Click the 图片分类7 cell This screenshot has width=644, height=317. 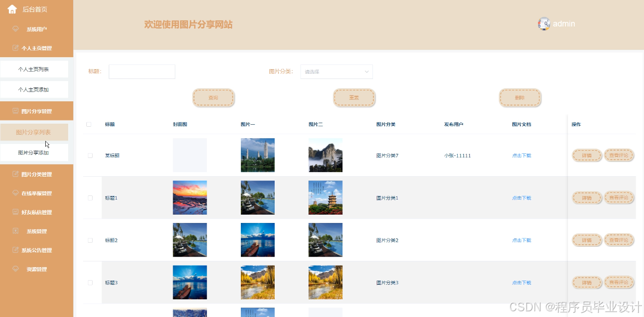(x=387, y=155)
